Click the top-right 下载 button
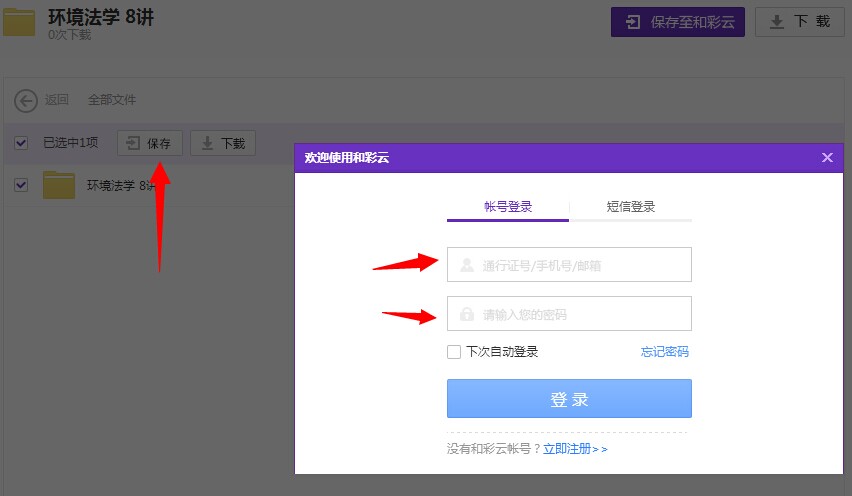The image size is (852, 496). point(800,22)
